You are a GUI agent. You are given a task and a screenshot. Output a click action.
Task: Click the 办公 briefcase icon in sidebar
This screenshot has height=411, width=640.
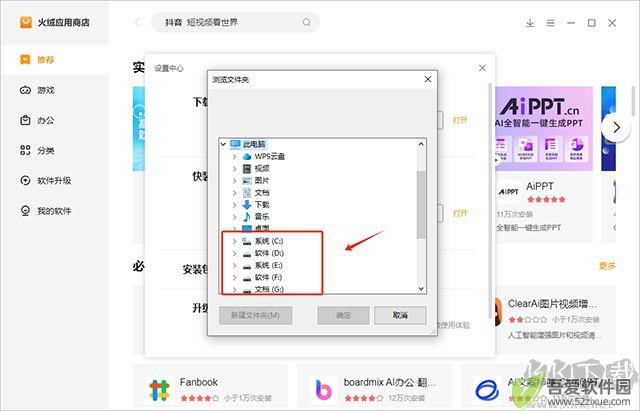(25, 120)
